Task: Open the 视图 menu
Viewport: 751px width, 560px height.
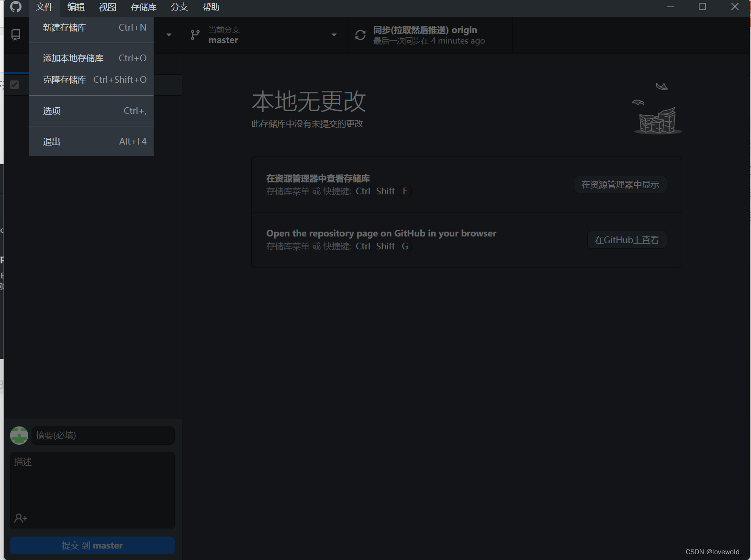Action: tap(108, 7)
